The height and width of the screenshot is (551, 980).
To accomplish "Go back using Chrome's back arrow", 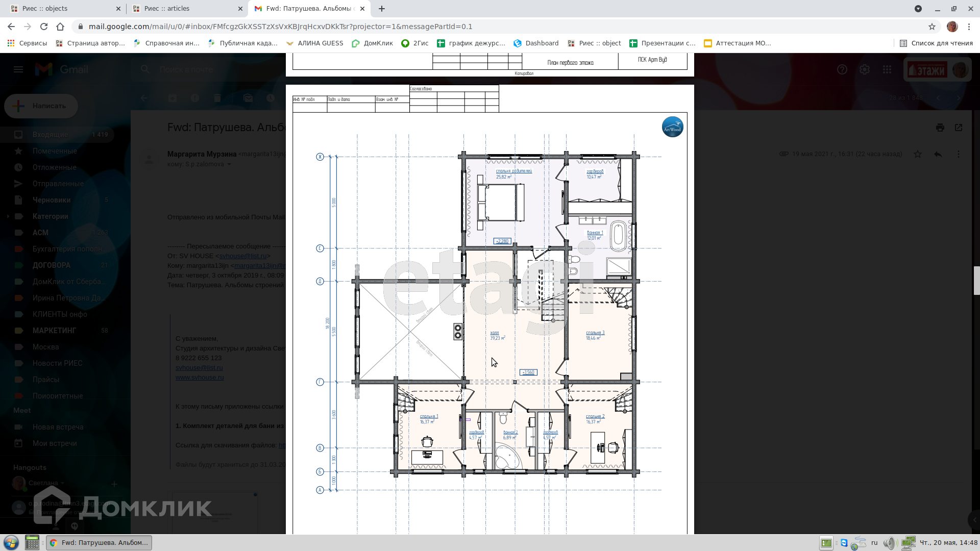I will click(11, 27).
